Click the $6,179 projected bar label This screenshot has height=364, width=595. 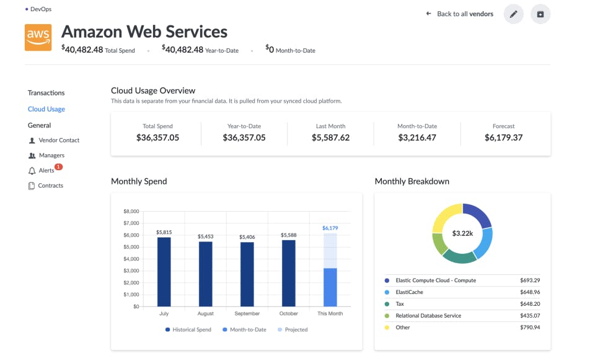(x=330, y=228)
